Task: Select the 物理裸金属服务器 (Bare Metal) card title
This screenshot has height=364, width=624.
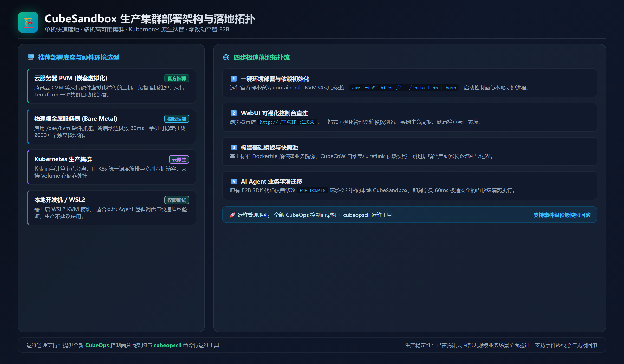Action: 76,119
